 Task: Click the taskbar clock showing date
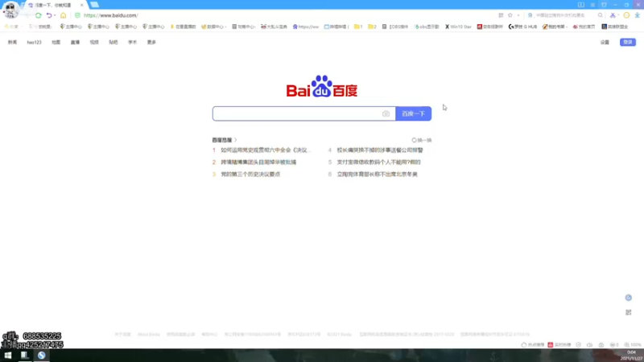pos(631,356)
